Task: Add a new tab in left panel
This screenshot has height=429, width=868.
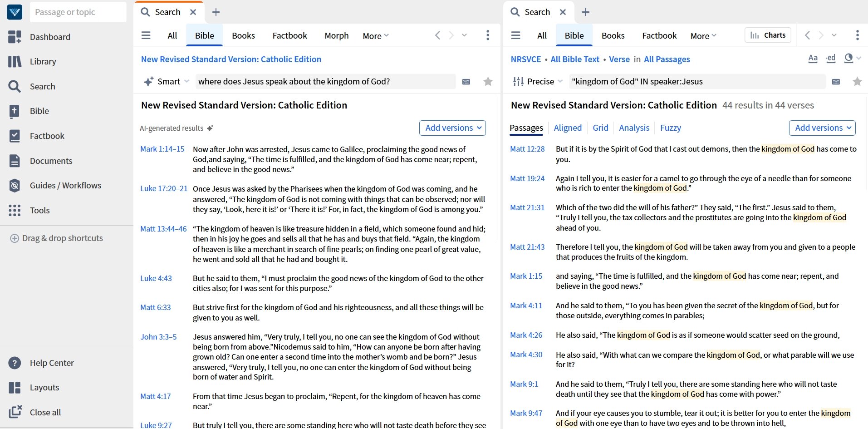Action: pyautogui.click(x=216, y=12)
